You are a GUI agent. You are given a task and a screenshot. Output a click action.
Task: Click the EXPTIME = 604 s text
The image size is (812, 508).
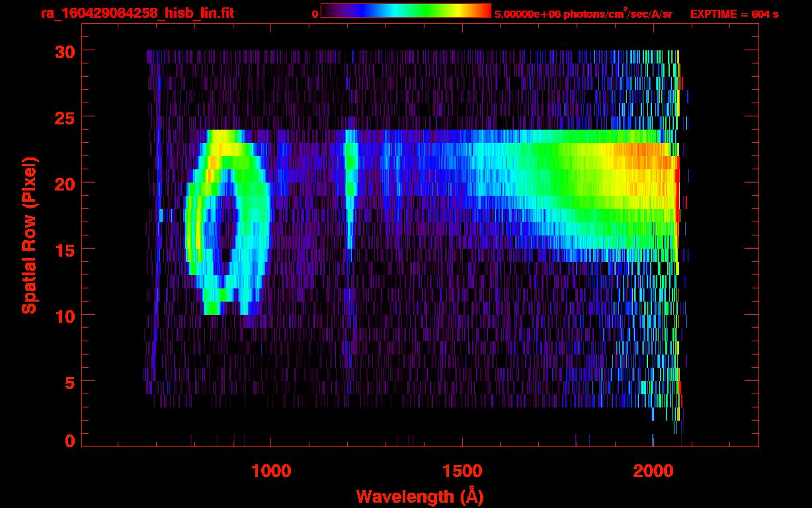click(x=734, y=14)
